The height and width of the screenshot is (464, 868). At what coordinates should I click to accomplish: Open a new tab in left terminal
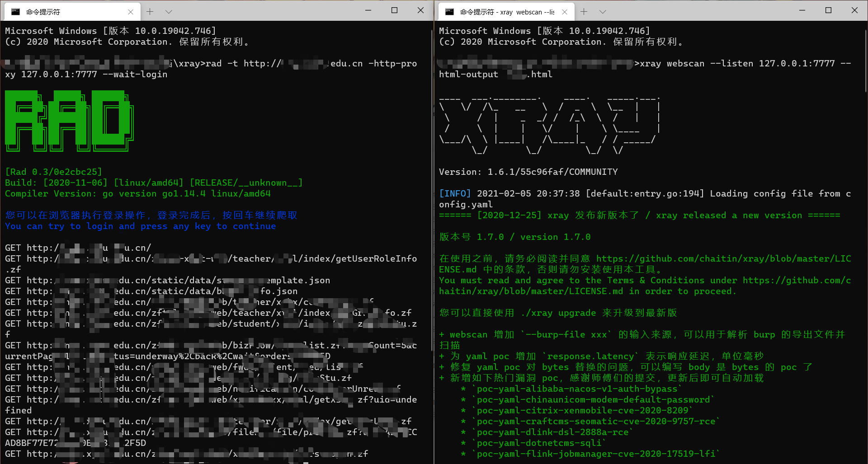pyautogui.click(x=150, y=12)
